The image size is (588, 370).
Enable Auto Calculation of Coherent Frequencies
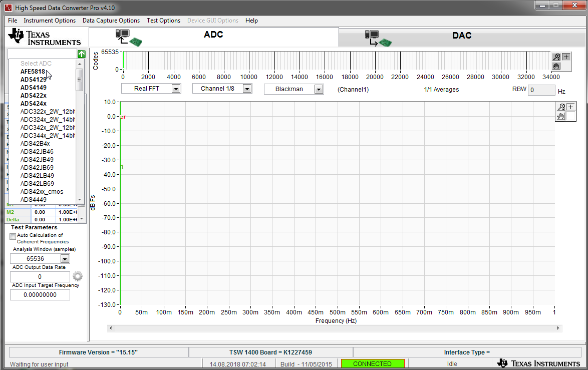tap(13, 236)
